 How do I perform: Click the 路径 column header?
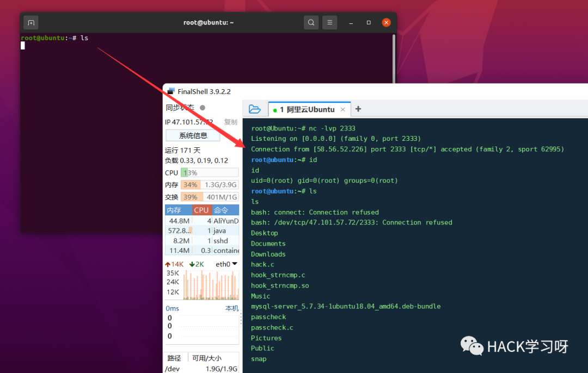point(174,358)
